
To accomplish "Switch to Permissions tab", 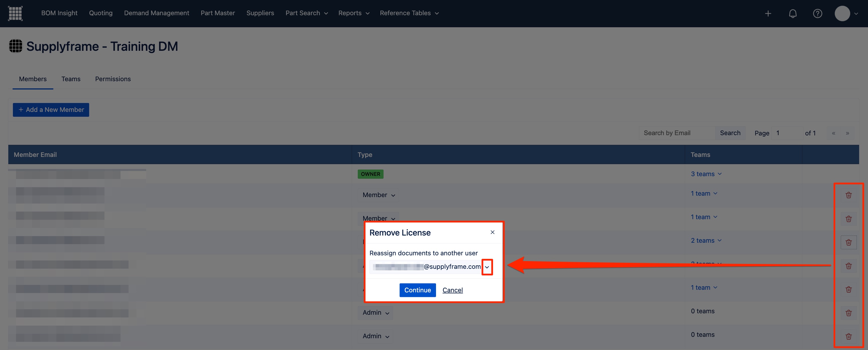I will 113,79.
